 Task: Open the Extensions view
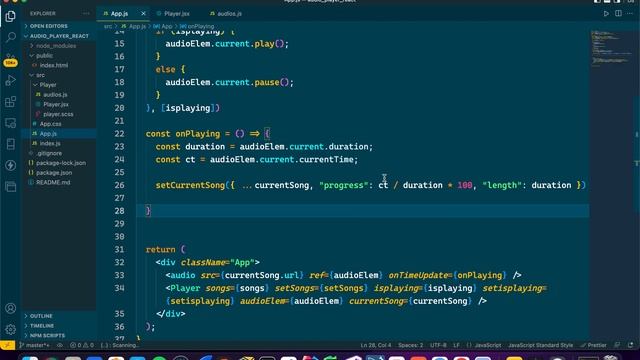[x=11, y=102]
